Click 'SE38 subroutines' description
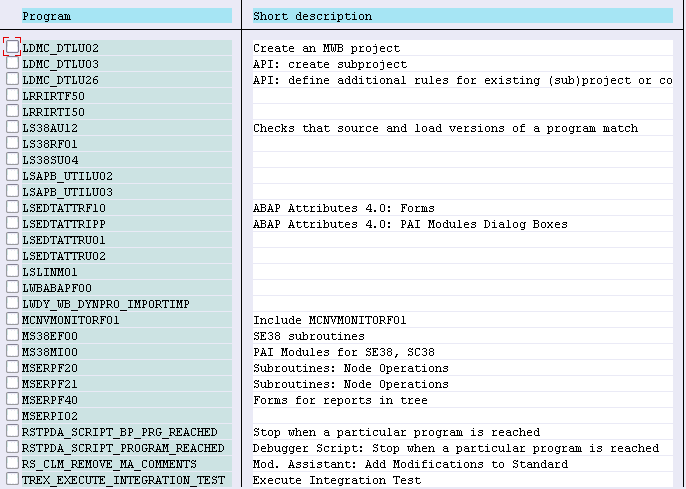The image size is (686, 489). pos(309,336)
